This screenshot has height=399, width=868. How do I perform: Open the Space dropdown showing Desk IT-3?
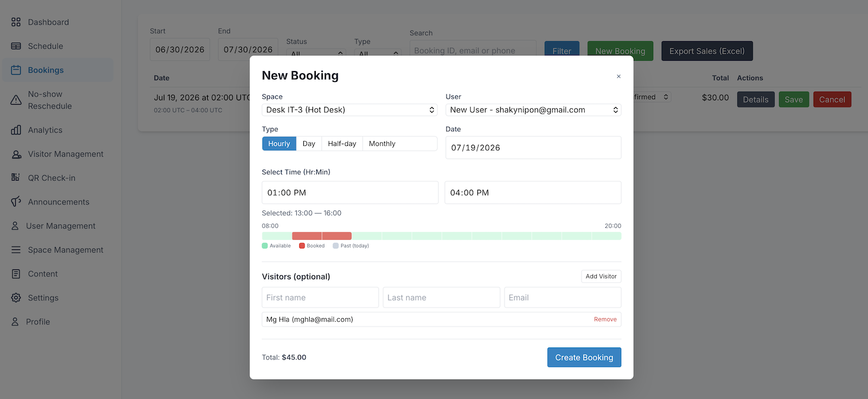(x=349, y=110)
